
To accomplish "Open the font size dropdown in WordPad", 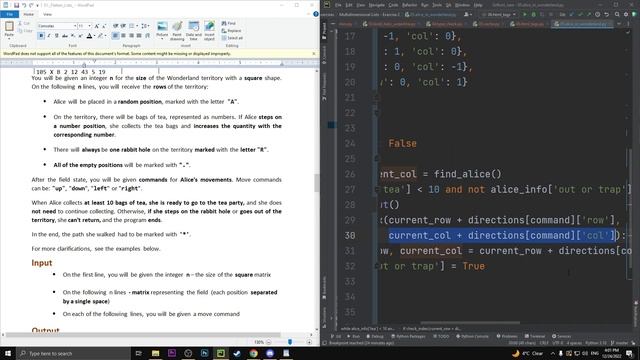I will pos(90,26).
